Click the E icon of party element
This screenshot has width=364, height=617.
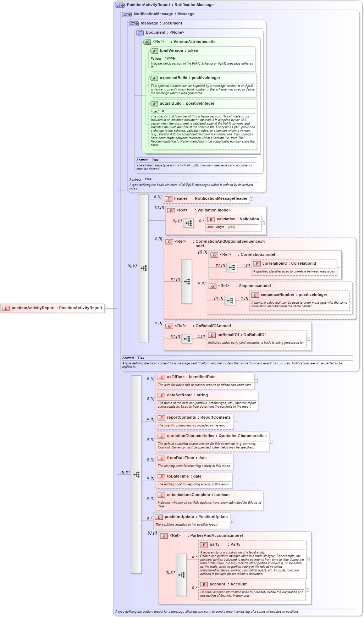pos(204,545)
